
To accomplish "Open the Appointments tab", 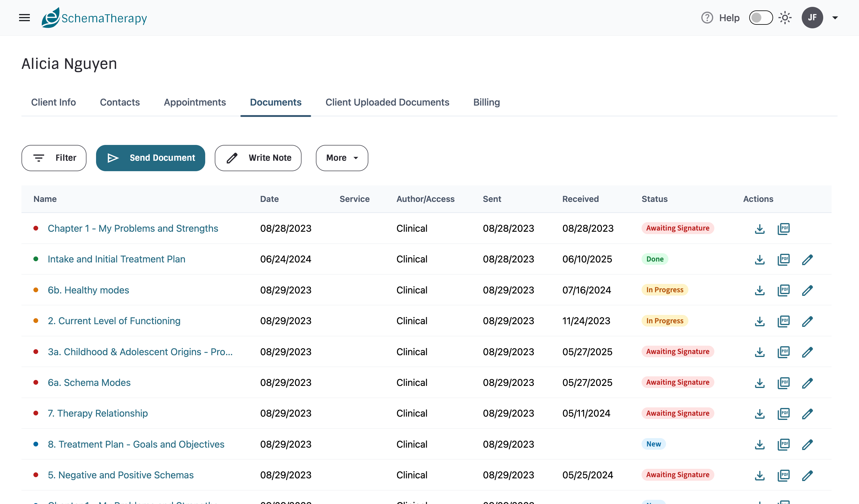I will [x=195, y=102].
